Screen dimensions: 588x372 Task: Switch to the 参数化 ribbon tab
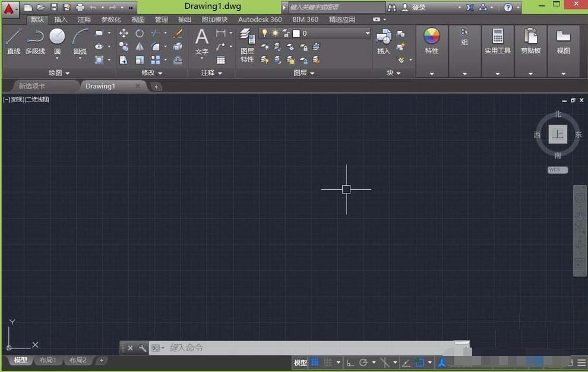[111, 20]
